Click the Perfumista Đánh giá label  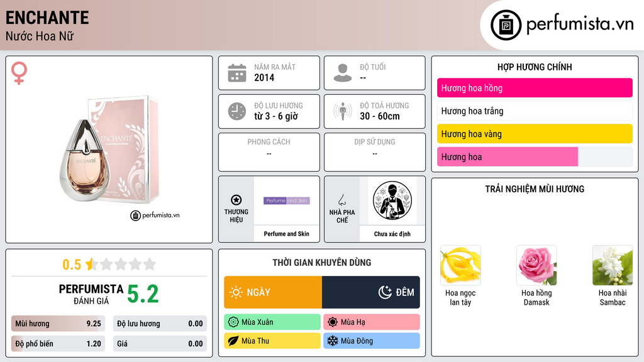click(91, 294)
